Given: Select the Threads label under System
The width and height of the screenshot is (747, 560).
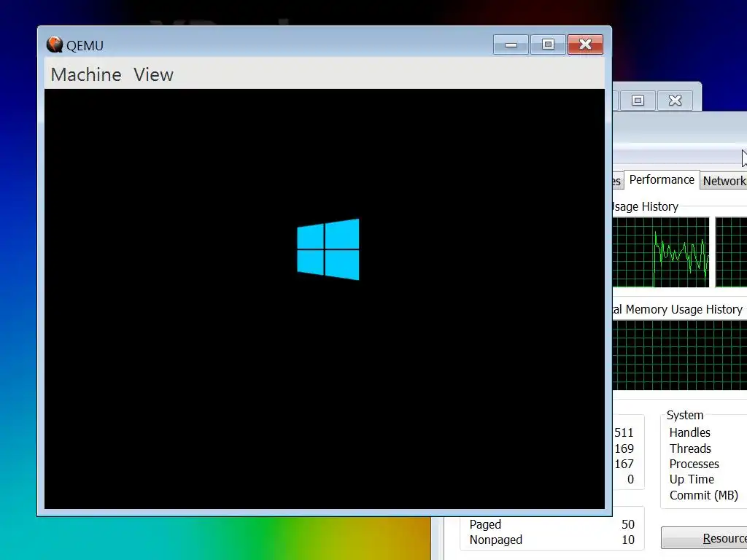Looking at the screenshot, I should coord(690,448).
